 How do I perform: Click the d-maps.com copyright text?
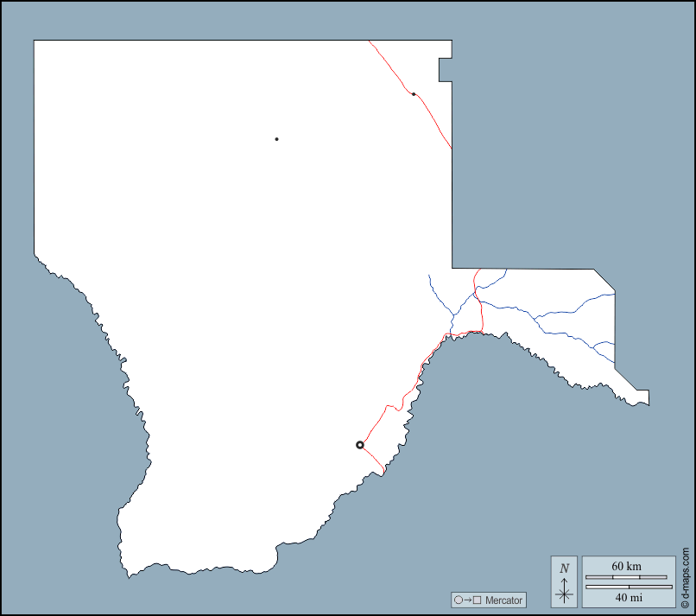686,576
